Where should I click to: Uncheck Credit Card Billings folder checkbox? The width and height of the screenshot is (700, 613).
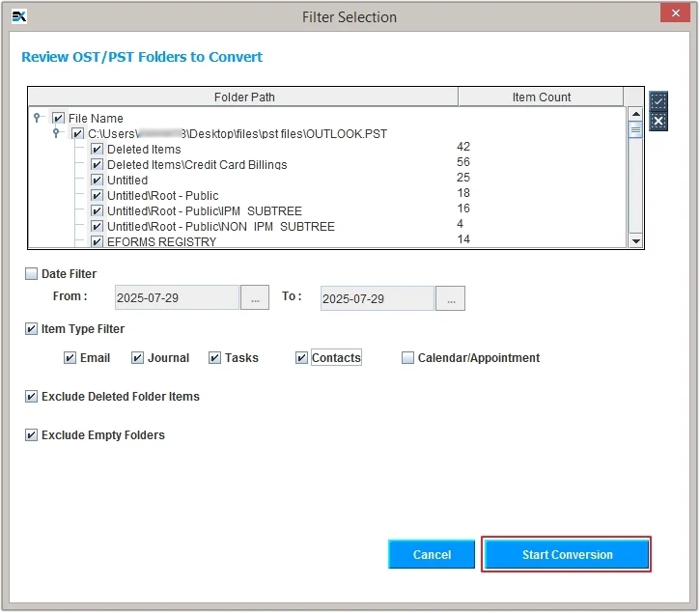click(97, 164)
